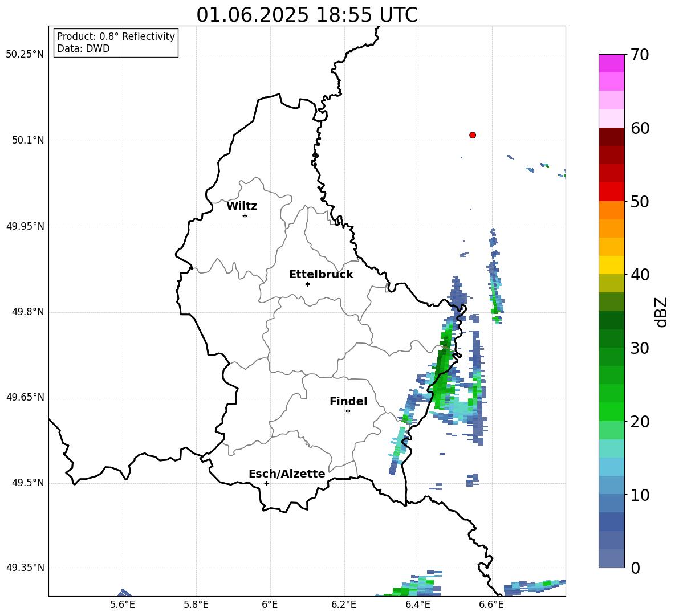Click the dark red colorbar segment below 60
The height and width of the screenshot is (616, 675).
[x=611, y=137]
